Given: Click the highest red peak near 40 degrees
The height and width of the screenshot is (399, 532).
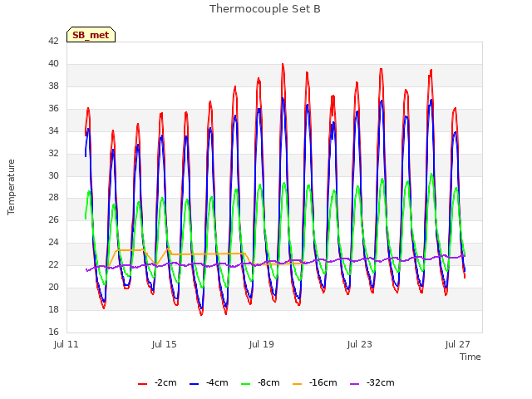Looking at the screenshot, I should point(283,65).
